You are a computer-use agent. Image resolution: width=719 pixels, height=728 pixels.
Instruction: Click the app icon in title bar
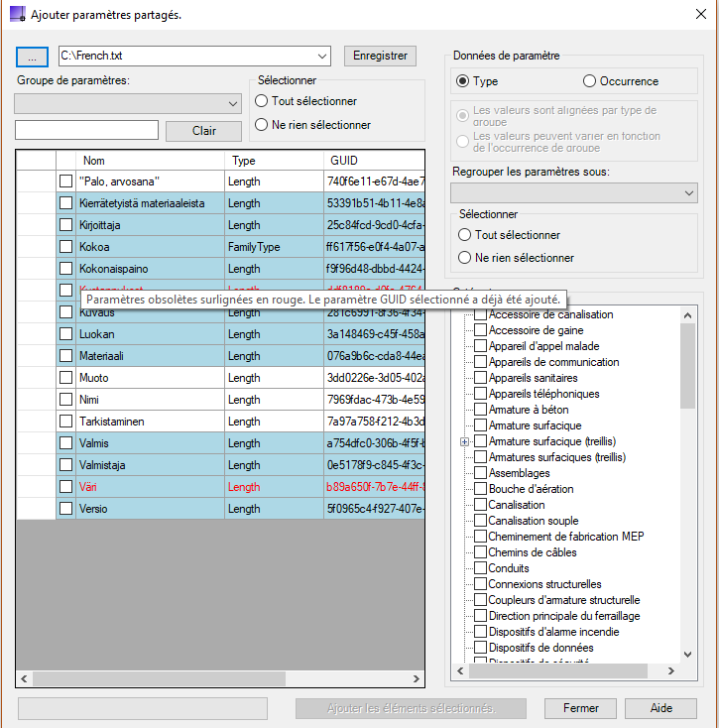tap(17, 14)
